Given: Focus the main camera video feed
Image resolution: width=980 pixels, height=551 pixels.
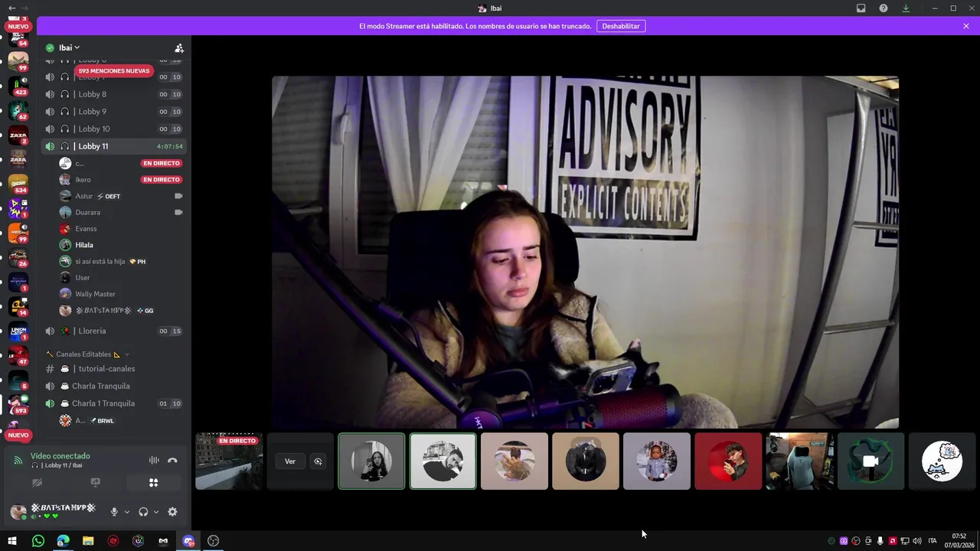Looking at the screenshot, I should point(585,252).
